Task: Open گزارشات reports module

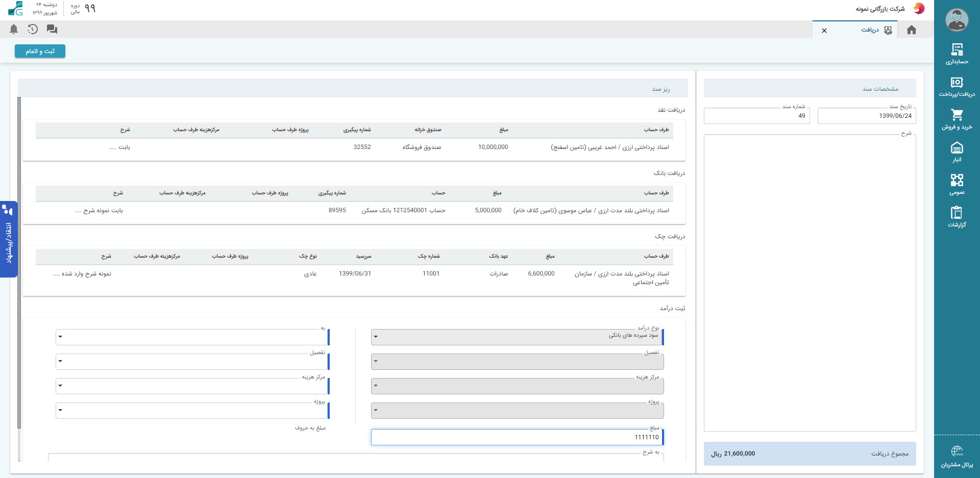Action: pos(957,217)
